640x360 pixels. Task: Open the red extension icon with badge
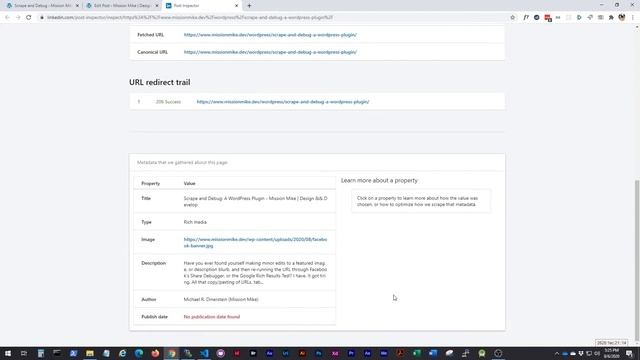[x=548, y=18]
